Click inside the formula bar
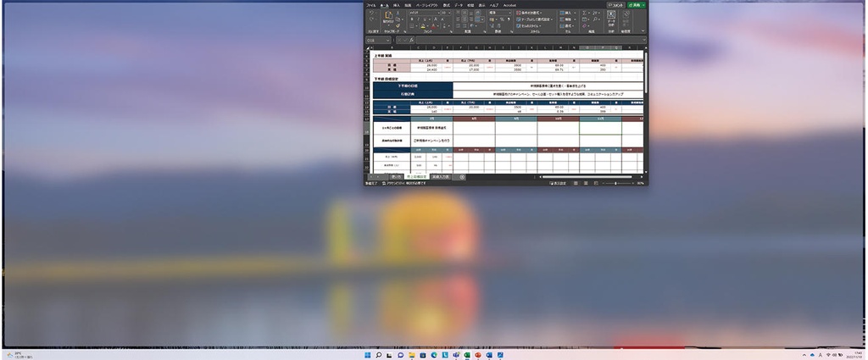This screenshot has width=868, height=360. pos(529,40)
